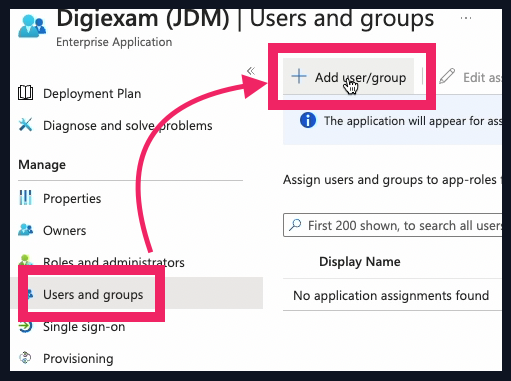The width and height of the screenshot is (511, 381).
Task: Click the plus icon beside Add user/group
Action: tap(299, 76)
